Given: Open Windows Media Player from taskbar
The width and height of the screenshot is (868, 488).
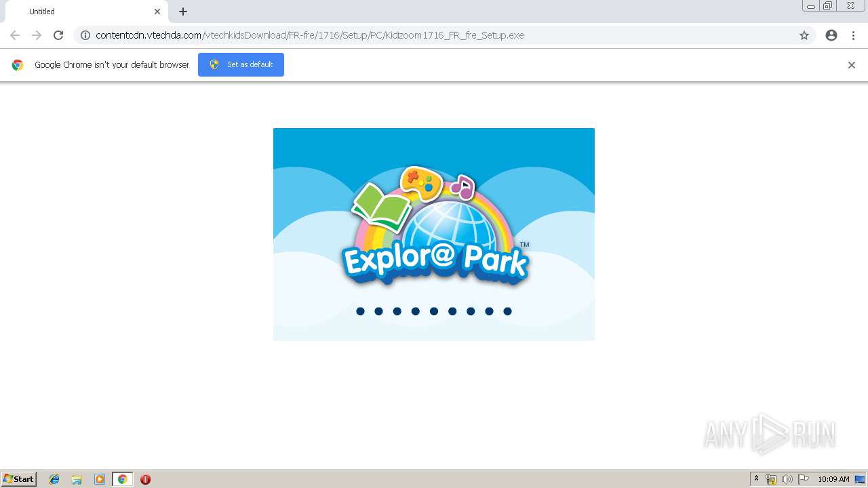Looking at the screenshot, I should pos(100,479).
